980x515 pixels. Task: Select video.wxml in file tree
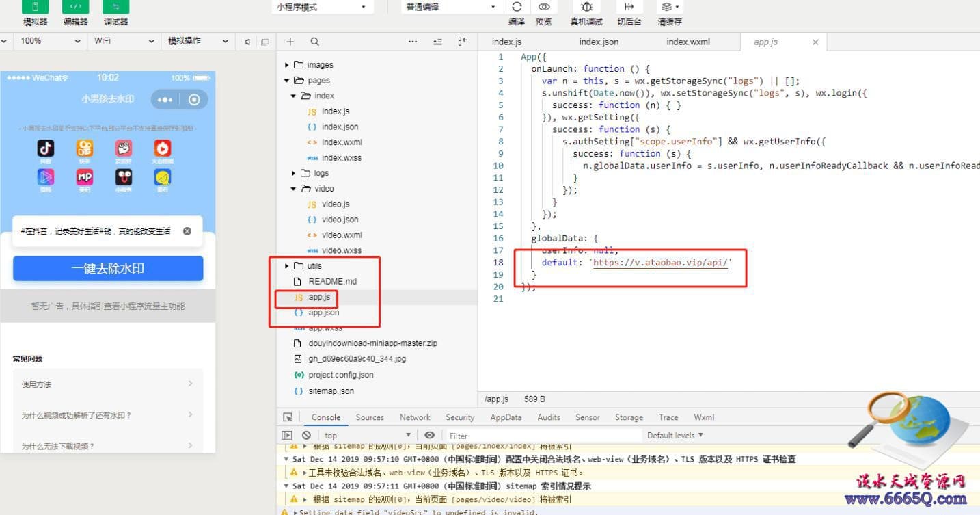click(x=342, y=235)
